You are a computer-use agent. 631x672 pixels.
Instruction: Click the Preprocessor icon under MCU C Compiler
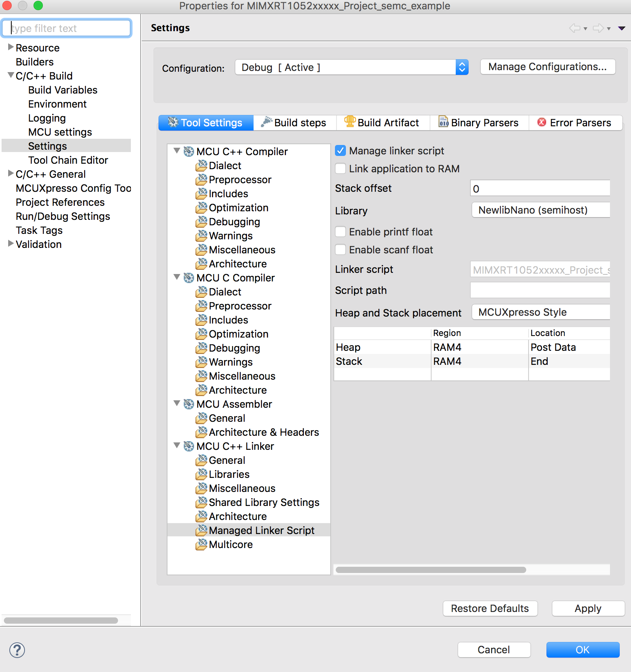click(201, 306)
